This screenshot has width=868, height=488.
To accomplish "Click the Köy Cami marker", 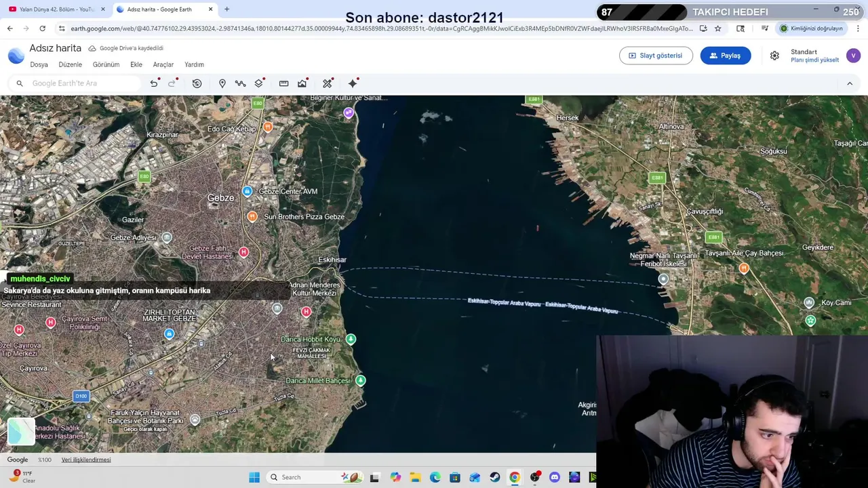I will tap(809, 303).
